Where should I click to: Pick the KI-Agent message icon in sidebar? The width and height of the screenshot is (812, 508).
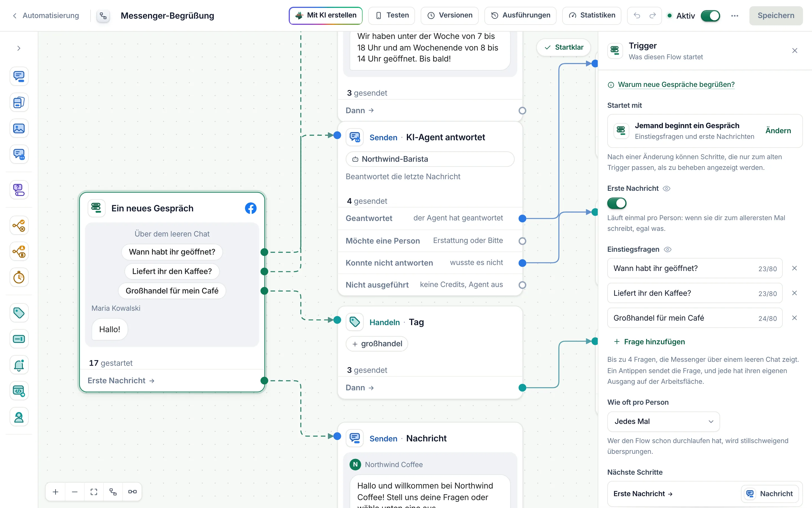[19, 155]
